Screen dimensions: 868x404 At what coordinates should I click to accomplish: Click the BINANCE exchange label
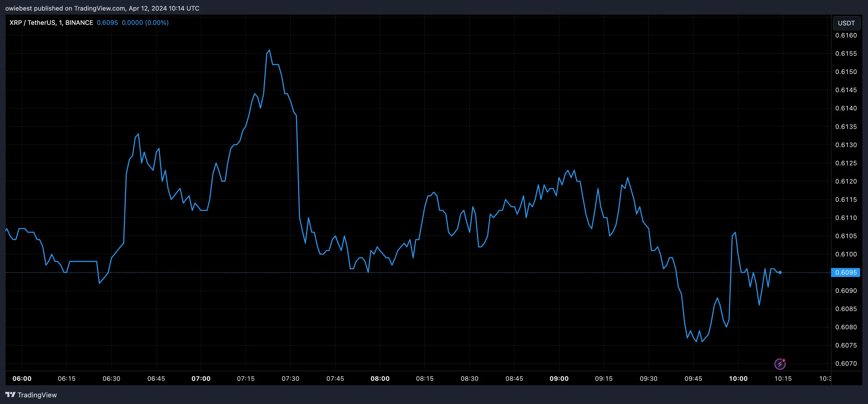click(x=79, y=22)
